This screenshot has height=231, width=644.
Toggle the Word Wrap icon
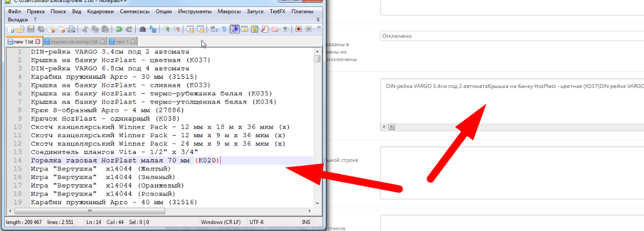tap(214, 29)
